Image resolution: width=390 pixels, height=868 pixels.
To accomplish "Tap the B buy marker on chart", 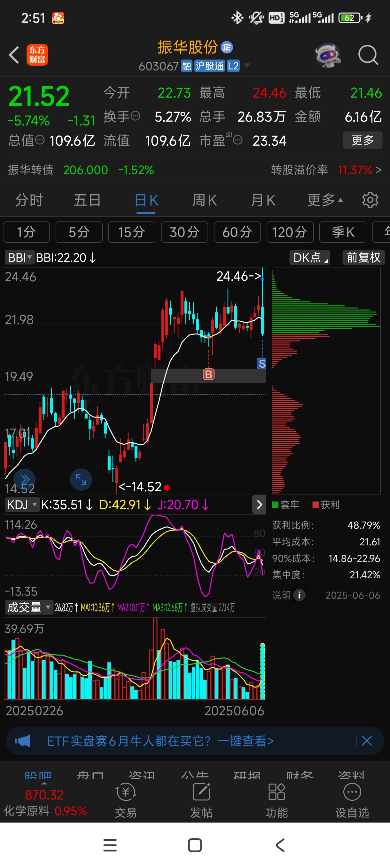I will coord(209,374).
